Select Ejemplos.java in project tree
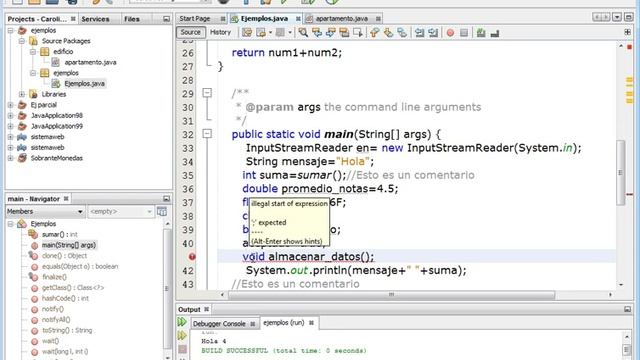The height and width of the screenshot is (360, 640). [84, 84]
